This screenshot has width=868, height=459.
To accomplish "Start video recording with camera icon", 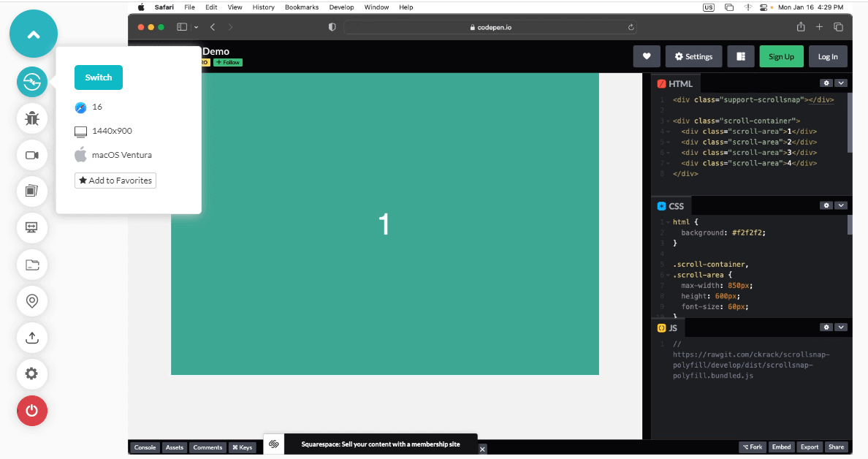I will (x=32, y=155).
